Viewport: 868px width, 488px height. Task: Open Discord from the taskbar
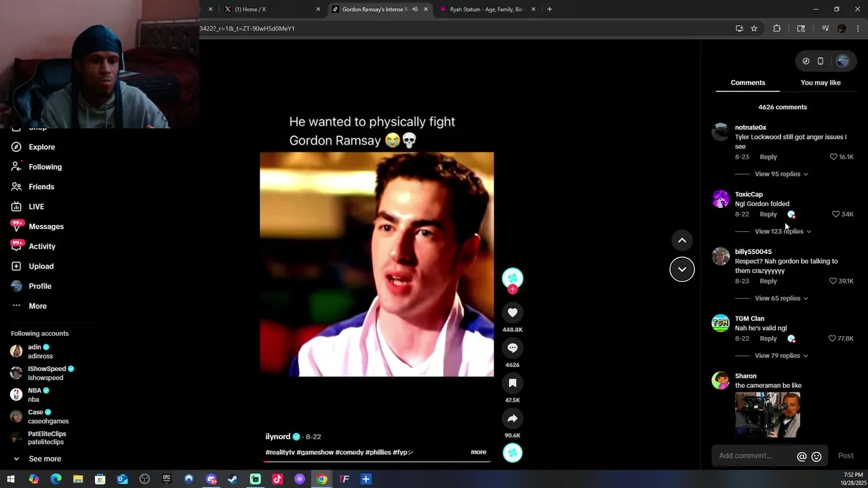(x=211, y=479)
